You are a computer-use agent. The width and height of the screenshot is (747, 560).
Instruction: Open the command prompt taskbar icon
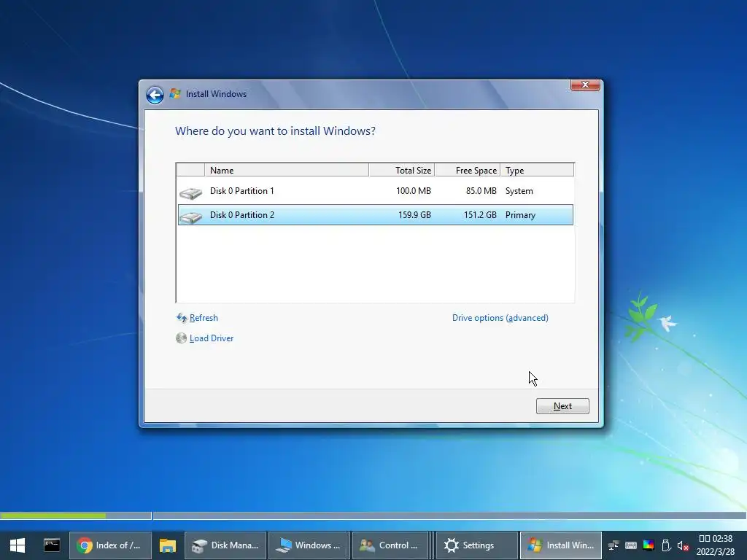tap(52, 545)
